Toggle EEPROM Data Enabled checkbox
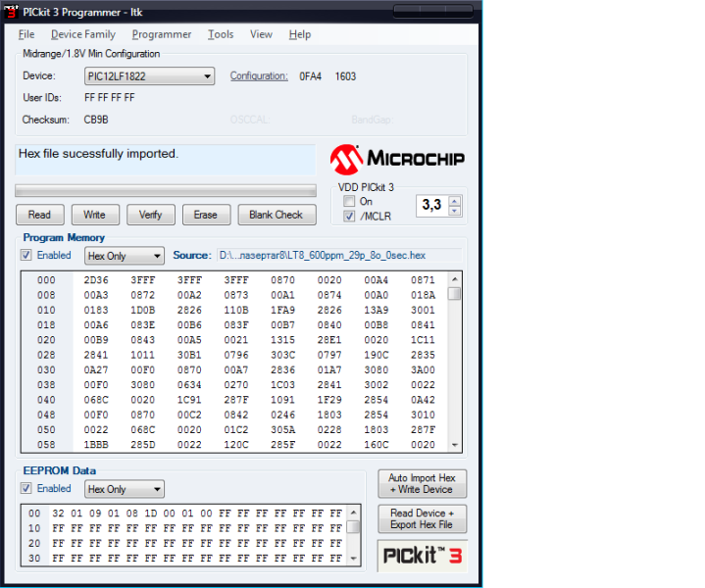705x588 pixels. tap(26, 488)
